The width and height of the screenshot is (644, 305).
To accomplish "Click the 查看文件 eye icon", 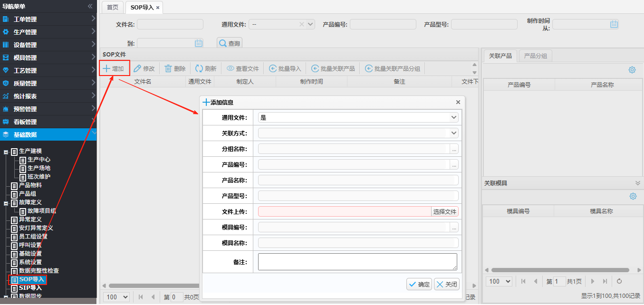I will tap(231, 68).
